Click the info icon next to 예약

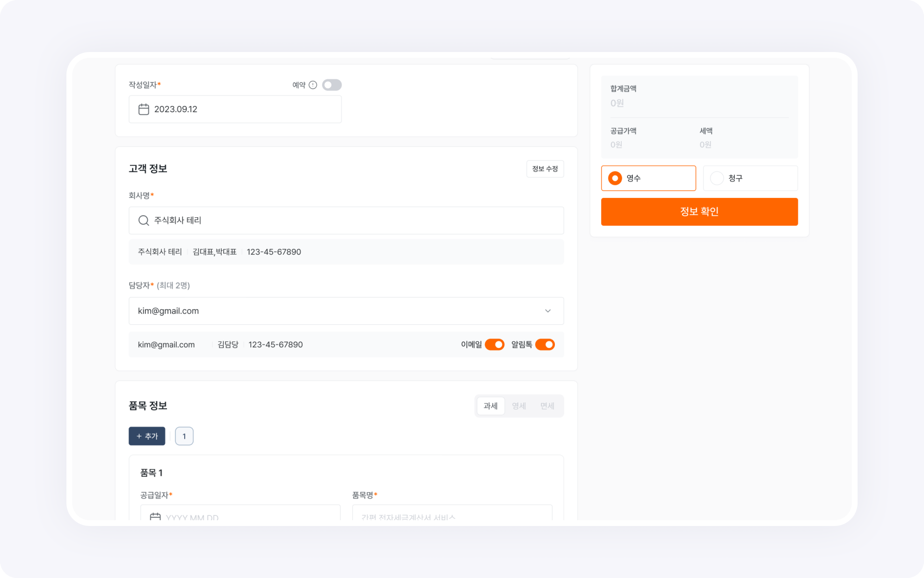coord(312,85)
